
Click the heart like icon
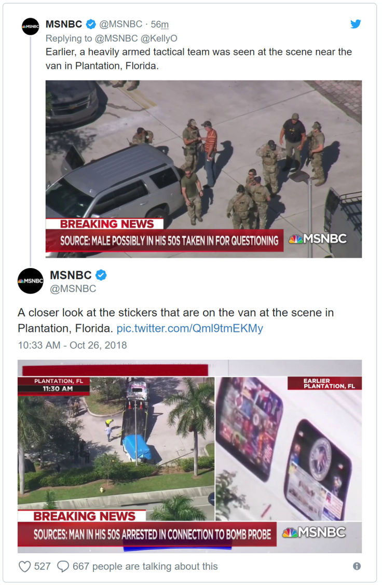pyautogui.click(x=25, y=566)
